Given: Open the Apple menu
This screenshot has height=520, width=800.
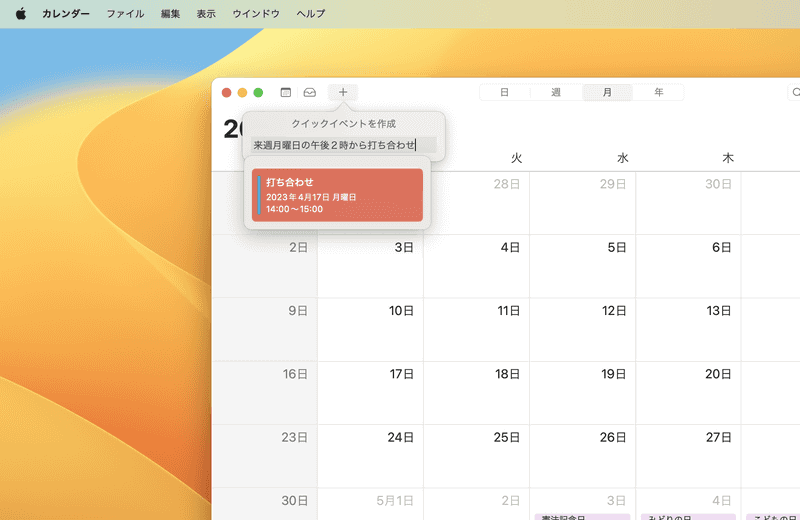Looking at the screenshot, I should (21, 14).
